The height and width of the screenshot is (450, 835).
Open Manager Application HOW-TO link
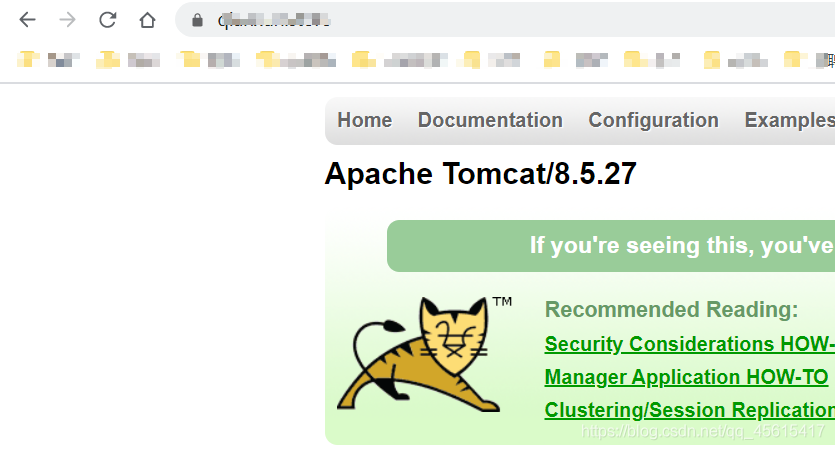(x=686, y=377)
